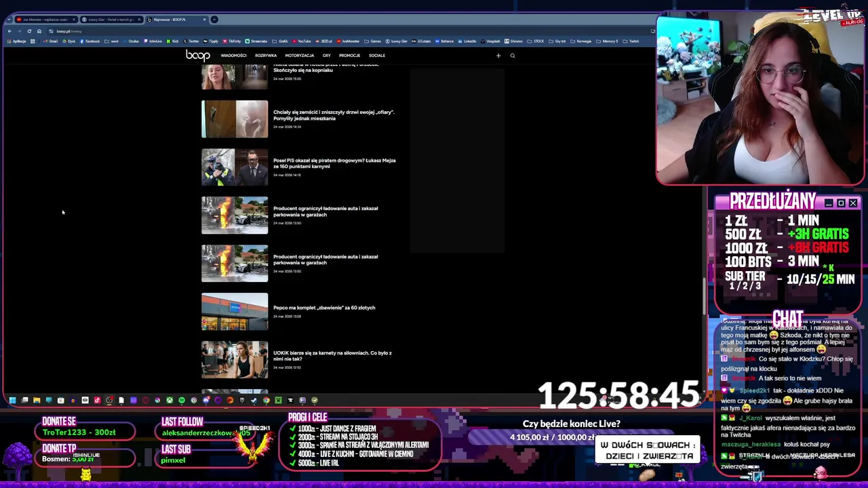Open Steam from the taskbar

point(254,400)
